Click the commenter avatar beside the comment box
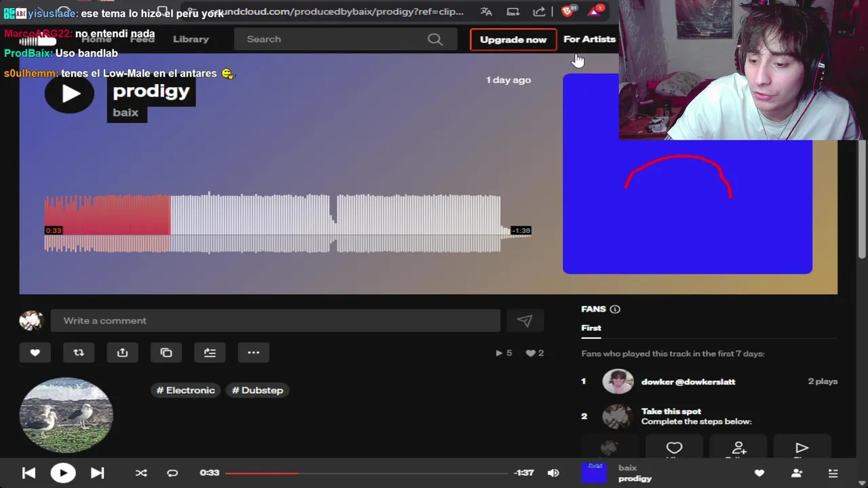 [x=31, y=321]
